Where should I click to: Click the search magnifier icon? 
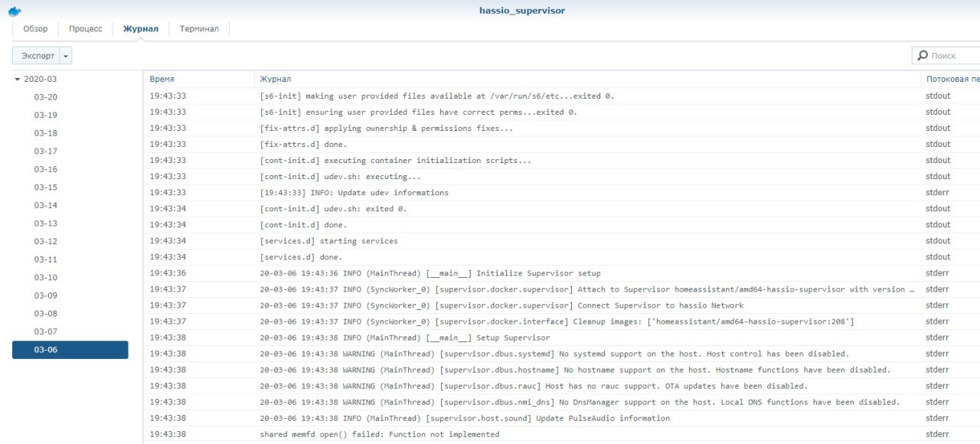pos(923,56)
